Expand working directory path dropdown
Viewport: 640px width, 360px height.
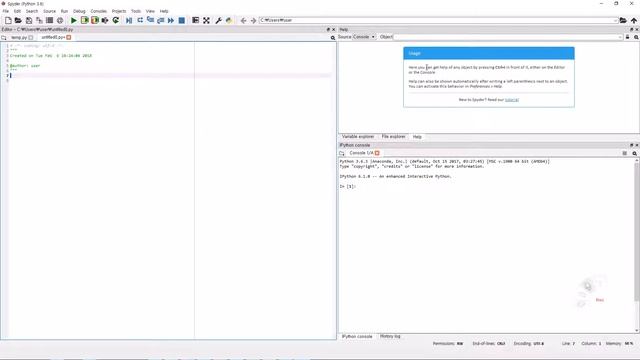615,20
